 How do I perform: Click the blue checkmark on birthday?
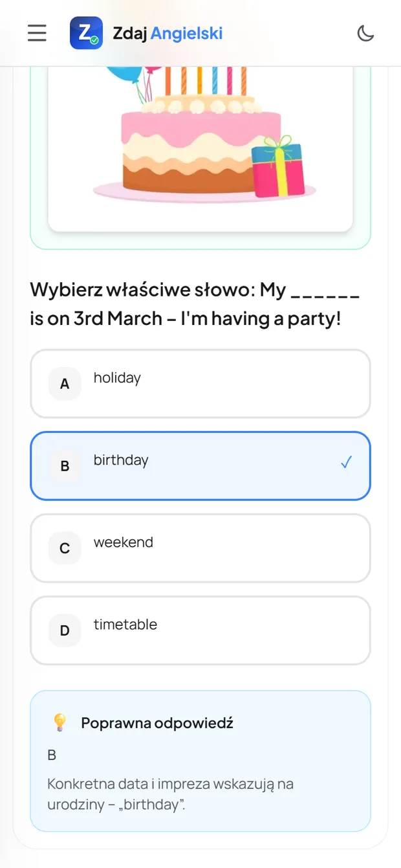tap(347, 462)
